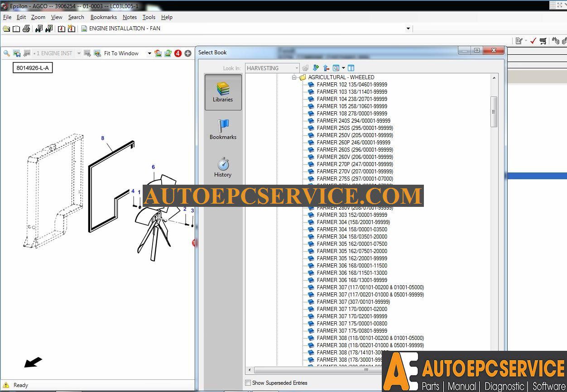Click the notes list icon at top right
567x392 pixels.
tap(519, 41)
